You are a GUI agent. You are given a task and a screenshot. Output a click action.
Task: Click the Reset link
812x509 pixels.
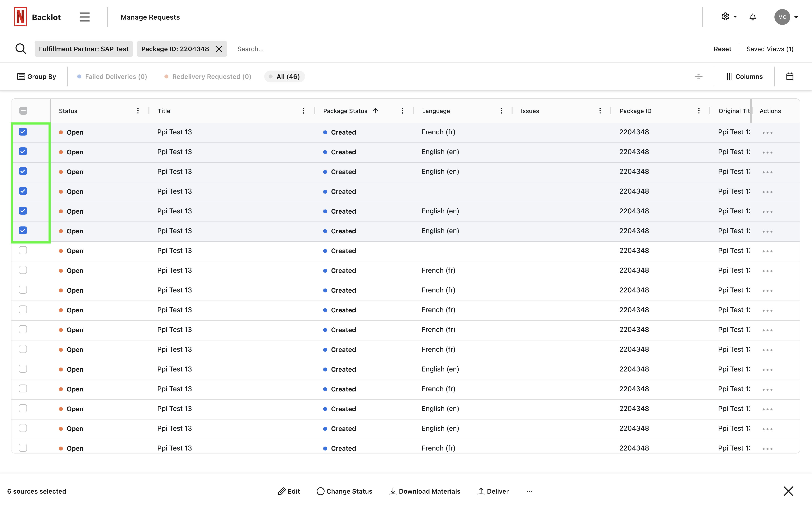(722, 49)
